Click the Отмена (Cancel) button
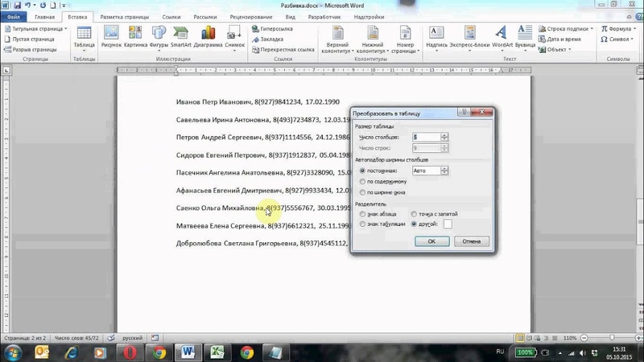The width and height of the screenshot is (644, 362). pyautogui.click(x=472, y=241)
